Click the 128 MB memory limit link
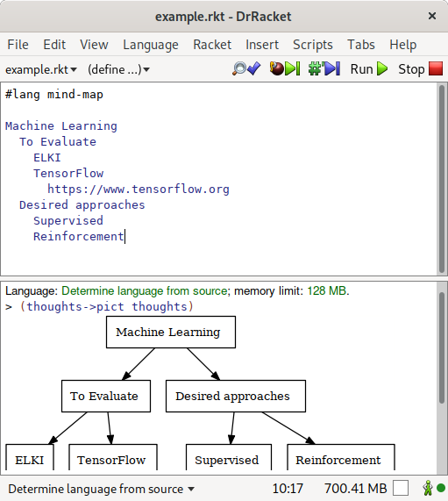This screenshot has width=448, height=501. tap(327, 290)
